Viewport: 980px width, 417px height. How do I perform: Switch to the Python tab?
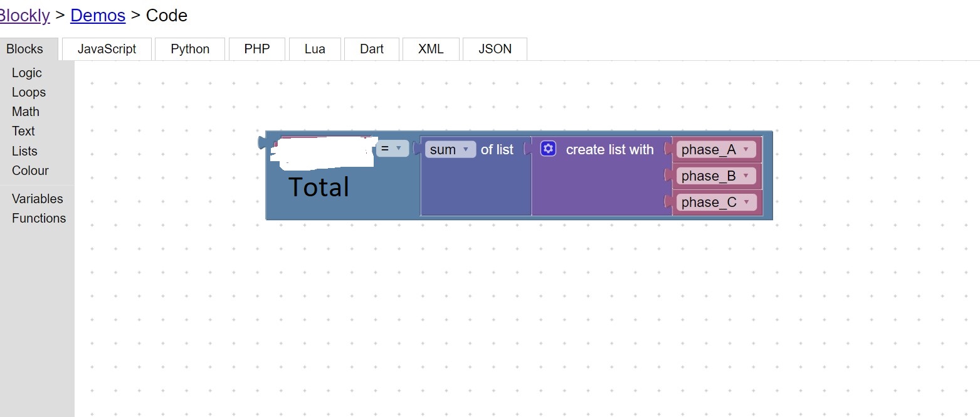[x=190, y=49]
